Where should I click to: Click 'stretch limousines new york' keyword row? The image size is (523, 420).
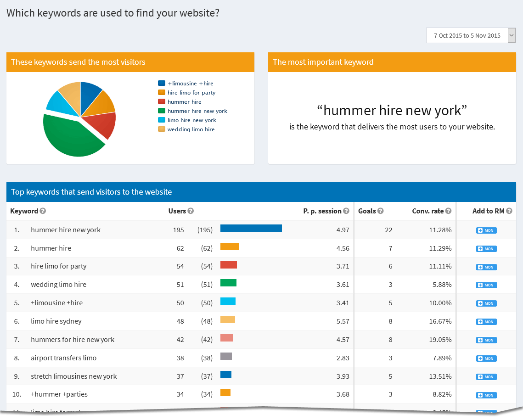(x=74, y=376)
